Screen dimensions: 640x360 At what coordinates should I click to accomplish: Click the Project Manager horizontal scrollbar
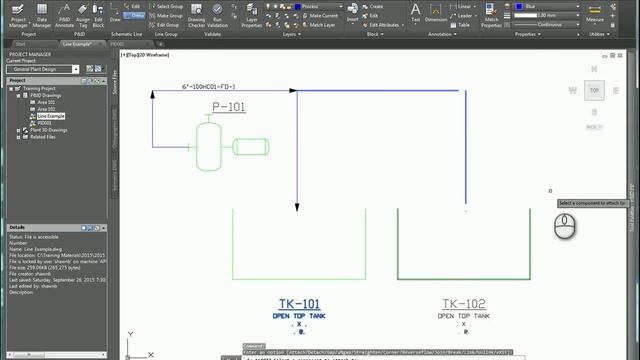point(56,355)
